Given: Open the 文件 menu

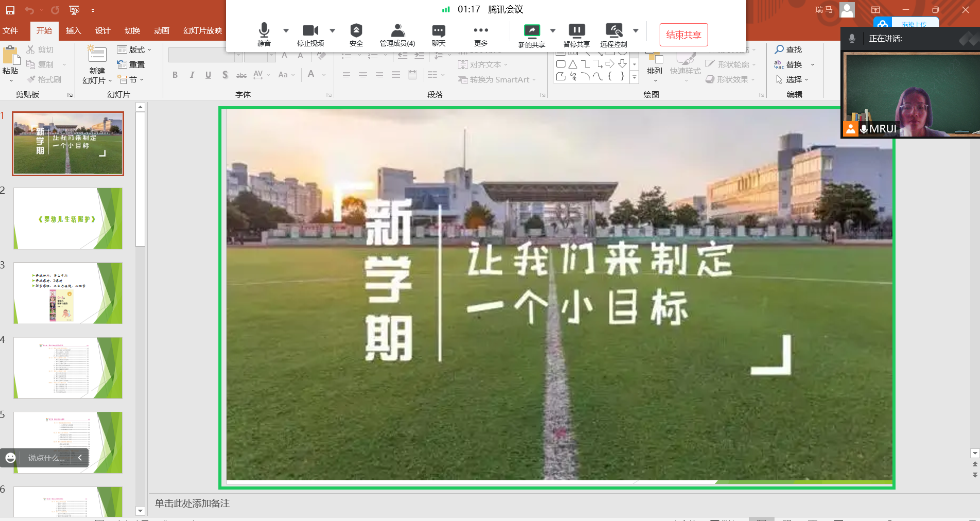Looking at the screenshot, I should tap(10, 31).
